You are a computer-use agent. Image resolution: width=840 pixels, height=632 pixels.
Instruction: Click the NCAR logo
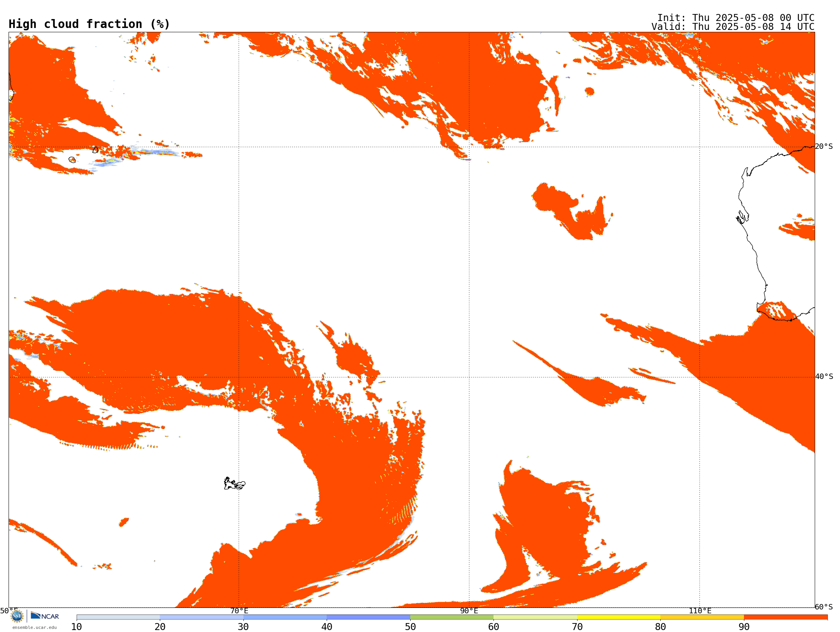coord(45,616)
